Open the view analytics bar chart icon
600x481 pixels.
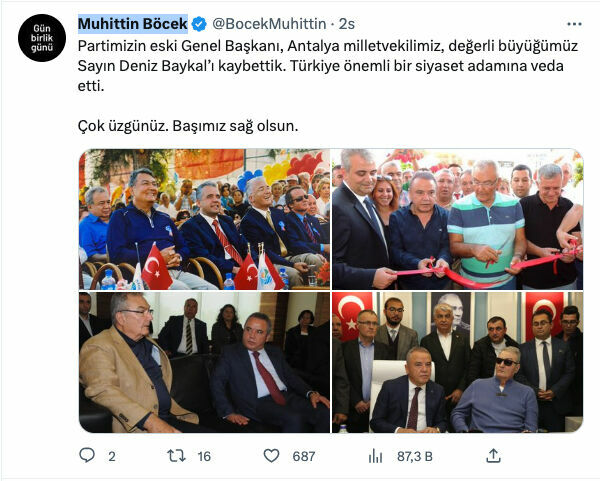[x=375, y=456]
